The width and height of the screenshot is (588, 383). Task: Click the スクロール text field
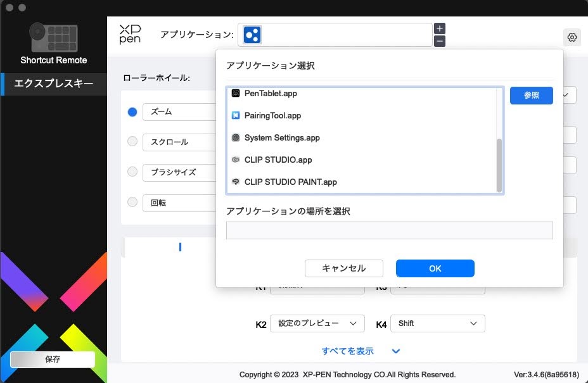(x=179, y=142)
